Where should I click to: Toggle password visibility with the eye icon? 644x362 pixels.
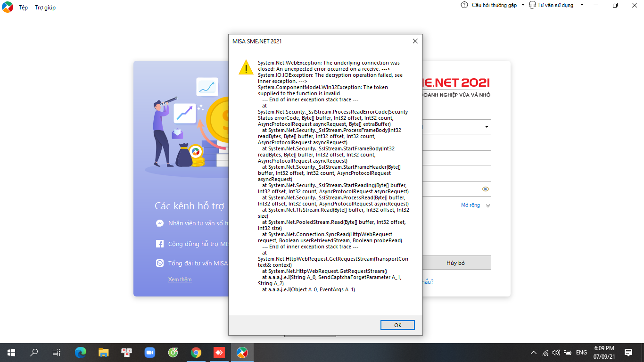[486, 189]
